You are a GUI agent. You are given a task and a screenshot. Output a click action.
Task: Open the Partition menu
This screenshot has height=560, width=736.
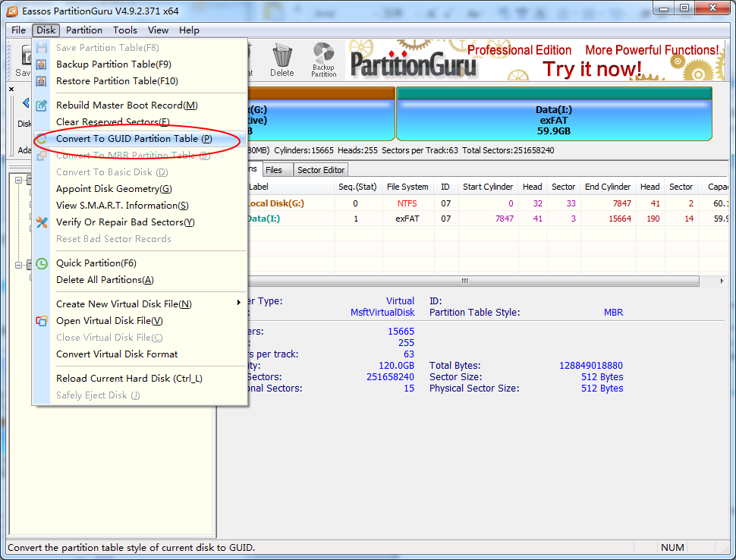point(84,30)
